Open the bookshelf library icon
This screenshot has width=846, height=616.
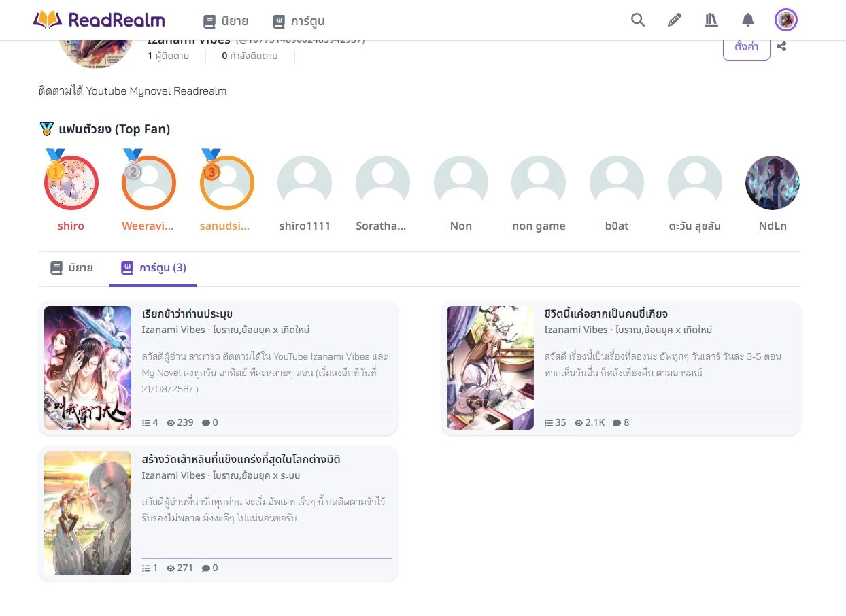pos(711,20)
